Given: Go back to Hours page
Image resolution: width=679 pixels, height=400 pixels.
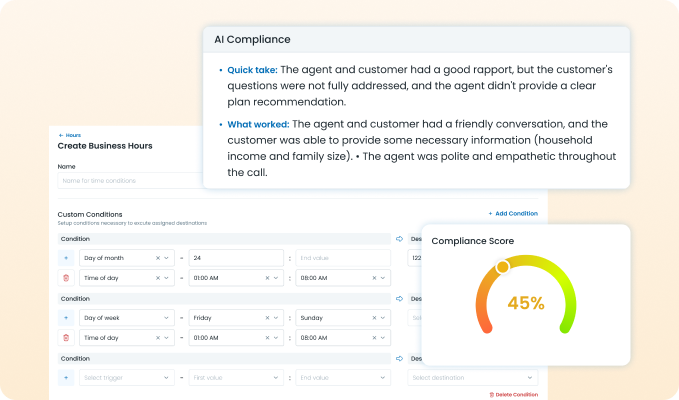Looking at the screenshot, I should pos(70,134).
